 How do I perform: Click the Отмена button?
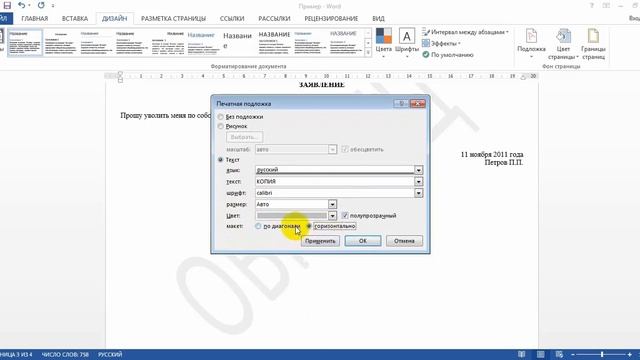point(404,241)
